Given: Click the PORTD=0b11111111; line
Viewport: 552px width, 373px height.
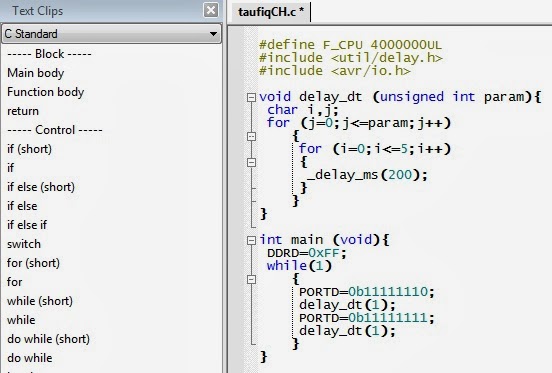Looking at the screenshot, I should pos(367,318).
